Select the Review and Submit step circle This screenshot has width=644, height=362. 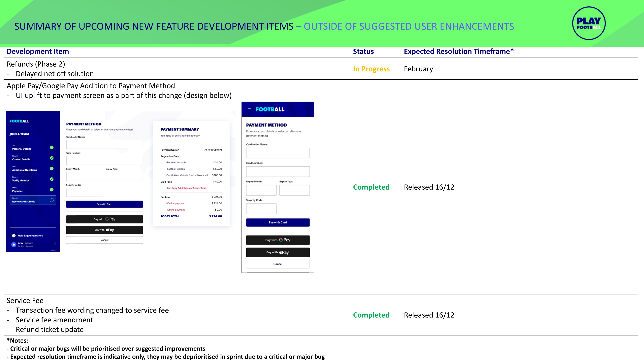pos(52,200)
